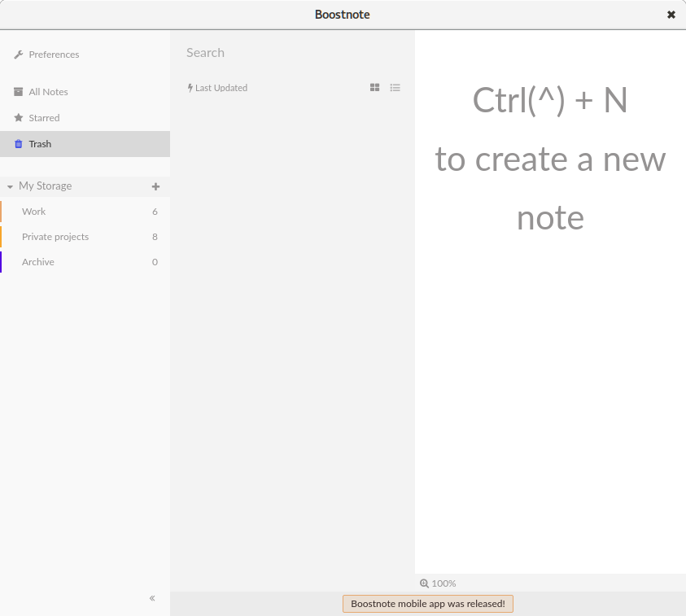
Task: Click the zoom magnifier icon in status bar
Action: coord(424,583)
